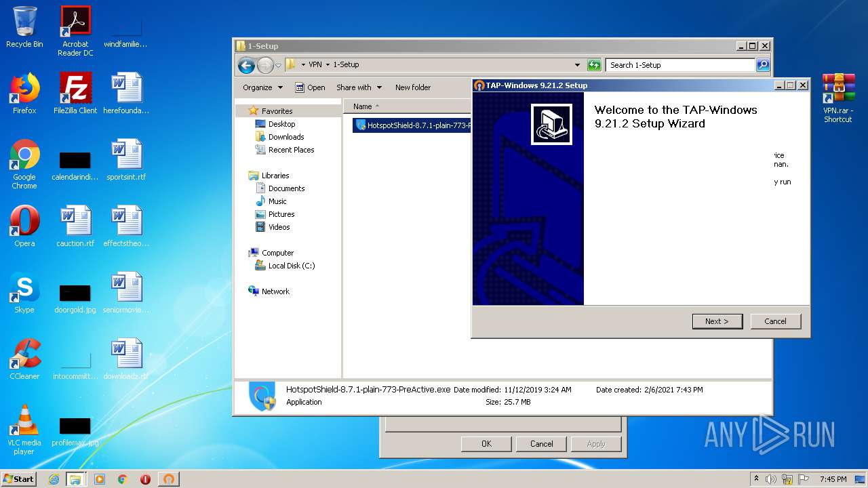The image size is (868, 488).
Task: Open the Organize dropdown menu
Action: pyautogui.click(x=262, y=87)
